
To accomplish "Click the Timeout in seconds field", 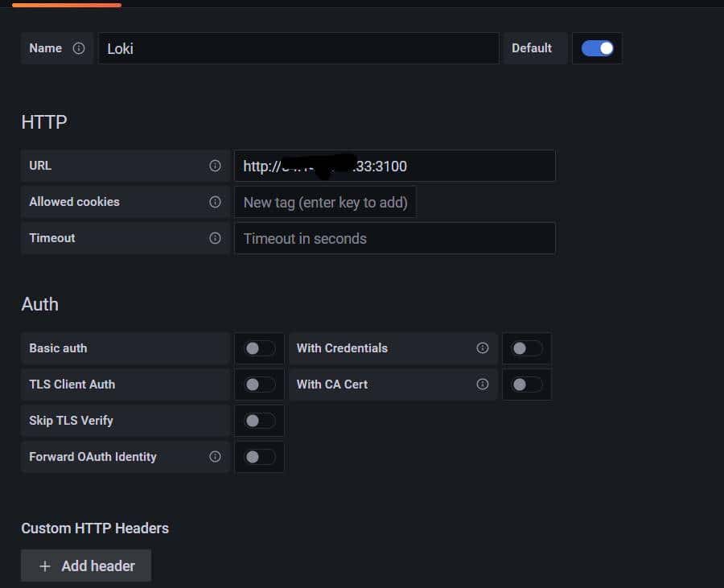I will click(394, 239).
